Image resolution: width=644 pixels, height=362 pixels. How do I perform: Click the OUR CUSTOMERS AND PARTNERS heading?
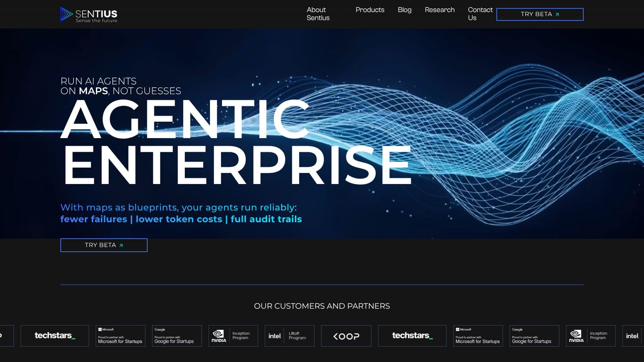322,306
